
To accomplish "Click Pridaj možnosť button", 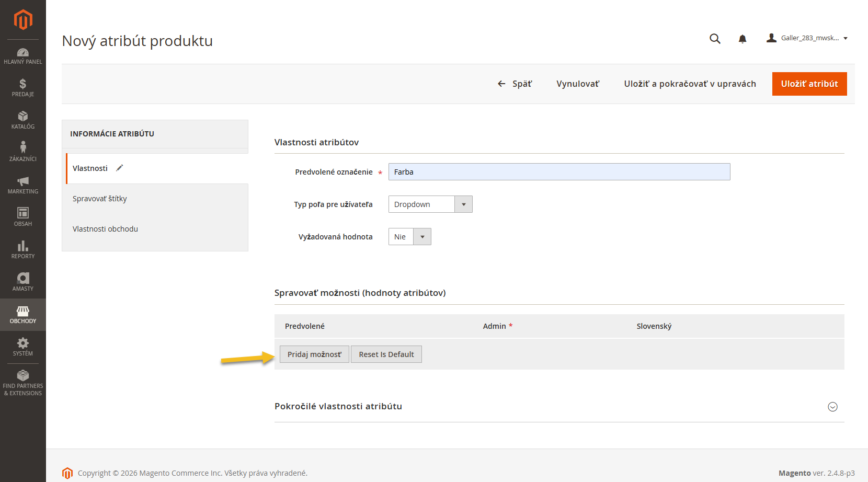I will pos(314,354).
